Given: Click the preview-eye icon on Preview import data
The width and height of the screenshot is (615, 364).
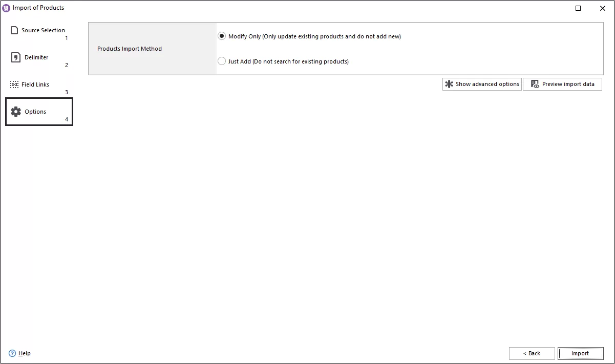Looking at the screenshot, I should coord(535,84).
